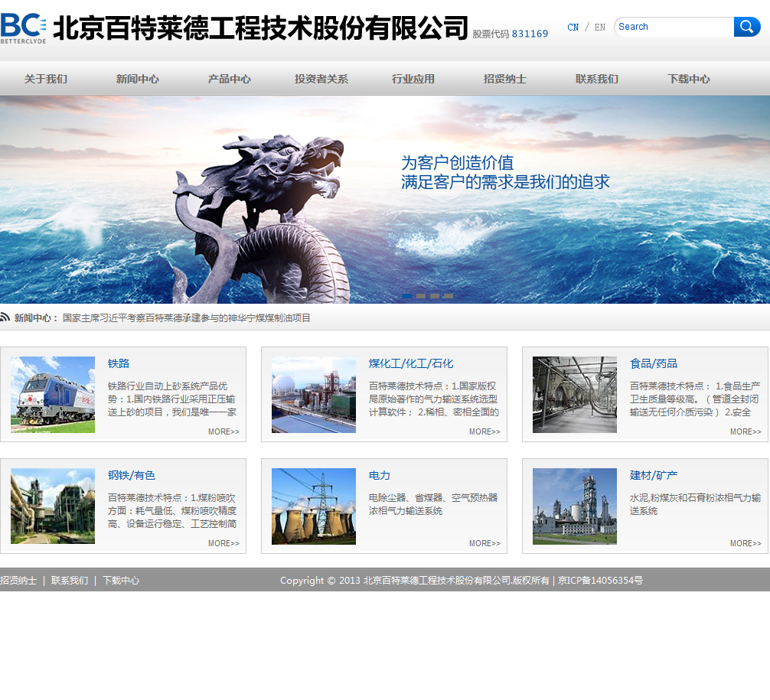Open 投资者关系 navigation item
Image resolution: width=770 pixels, height=700 pixels.
(x=321, y=79)
